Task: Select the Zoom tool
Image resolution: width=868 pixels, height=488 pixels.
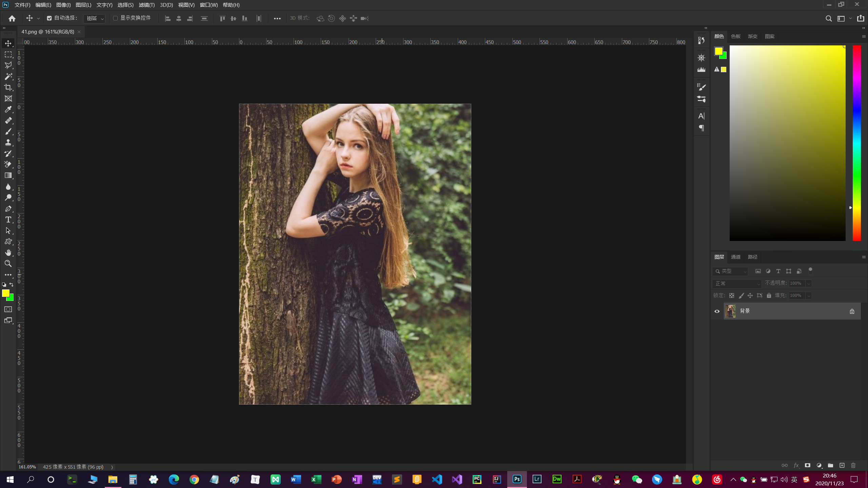Action: click(8, 263)
